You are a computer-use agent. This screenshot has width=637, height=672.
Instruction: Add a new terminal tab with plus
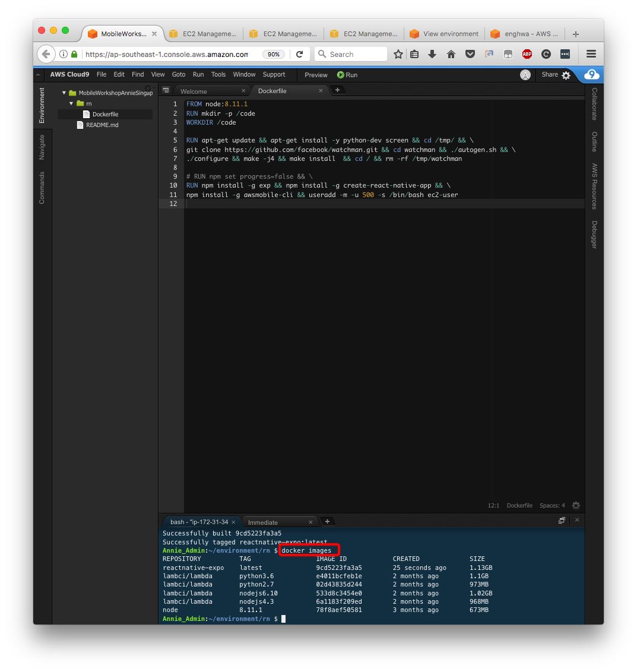(x=327, y=521)
